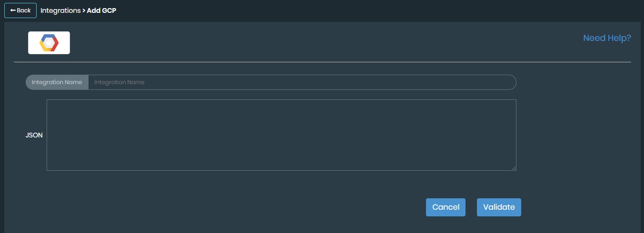The width and height of the screenshot is (644, 233).
Task: Click the JSON field label
Action: [34, 135]
